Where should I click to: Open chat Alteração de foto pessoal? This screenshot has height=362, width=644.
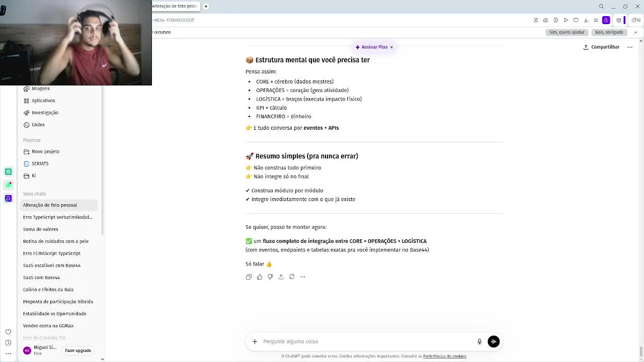[x=59, y=205]
